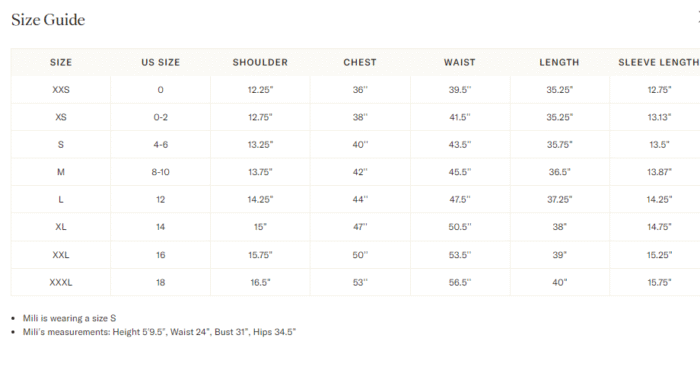Screen dimensions: 700x367
Task: Select the S size row label
Action: [x=61, y=145]
